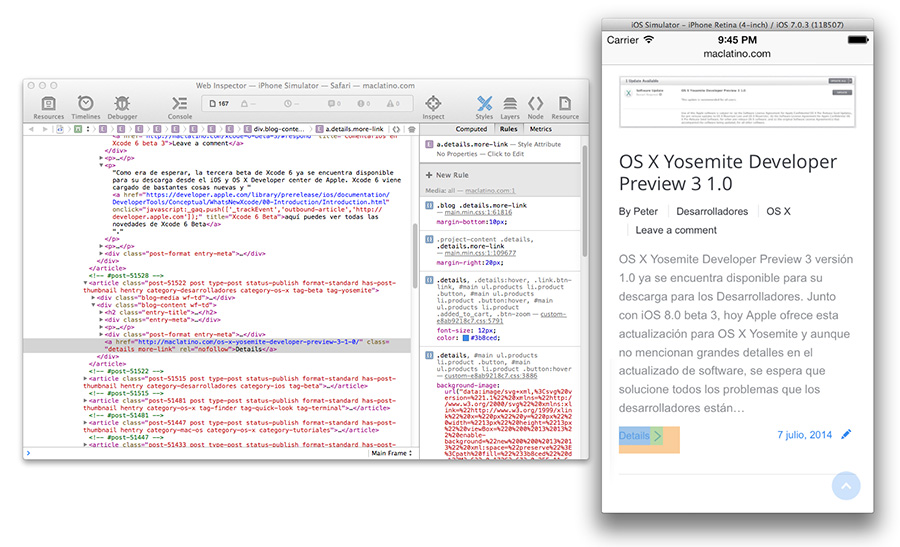Screen dimensions: 900x547
Task: Click the #3b8ced color swatch
Action: [466, 338]
